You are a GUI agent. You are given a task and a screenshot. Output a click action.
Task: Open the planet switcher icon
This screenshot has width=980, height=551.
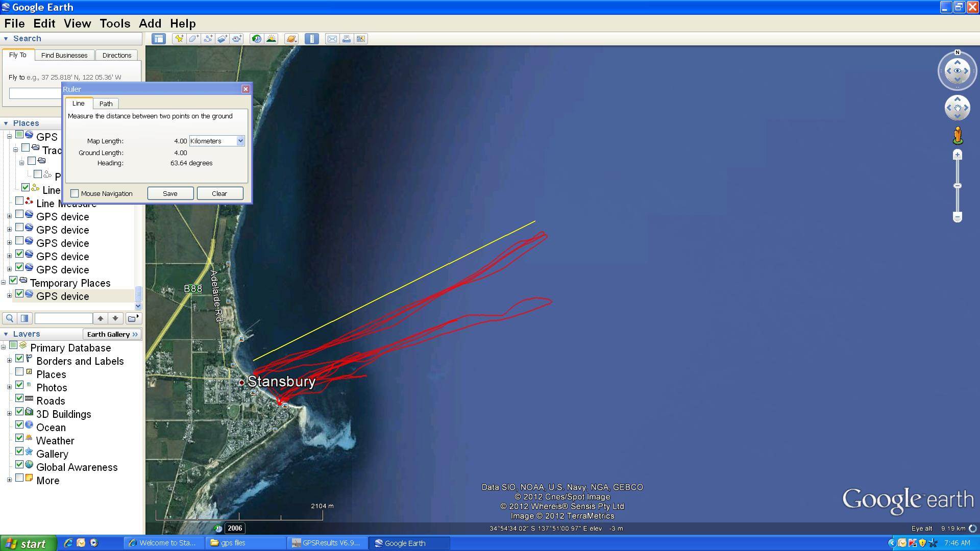click(x=291, y=39)
